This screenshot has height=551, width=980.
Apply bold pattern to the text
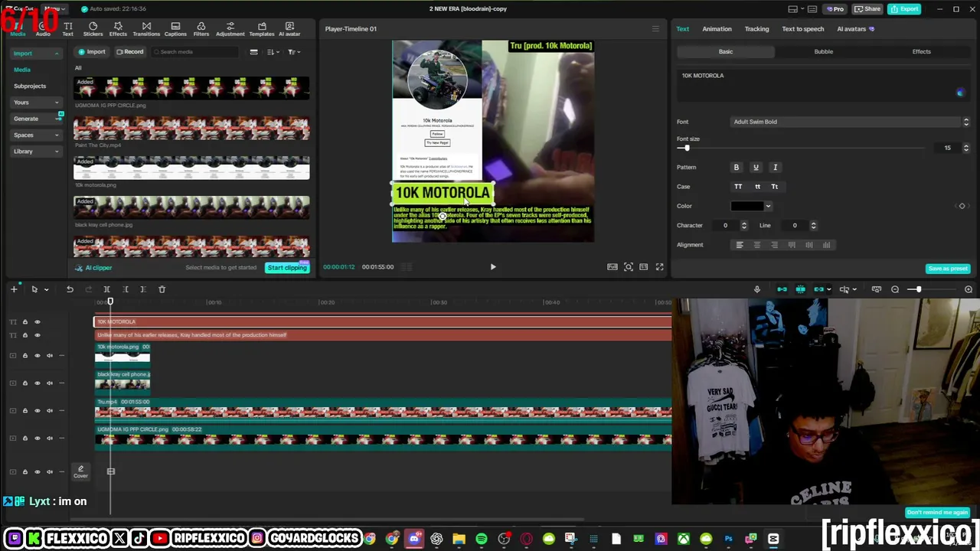tap(737, 168)
